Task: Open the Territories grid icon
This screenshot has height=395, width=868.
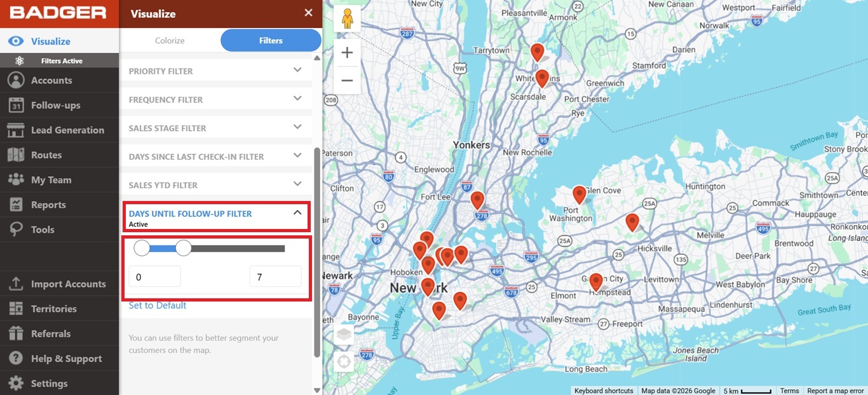Action: pyautogui.click(x=16, y=308)
